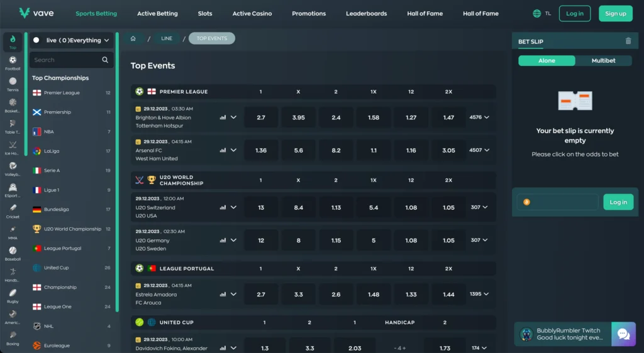Viewport: 644px width, 353px height.
Task: Click the sidebar search field
Action: (72, 60)
